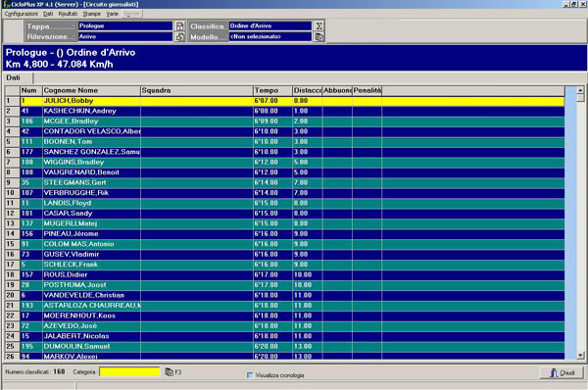Viewport: 588px width, 390px height.
Task: Open the Risultati menu
Action: [68, 14]
